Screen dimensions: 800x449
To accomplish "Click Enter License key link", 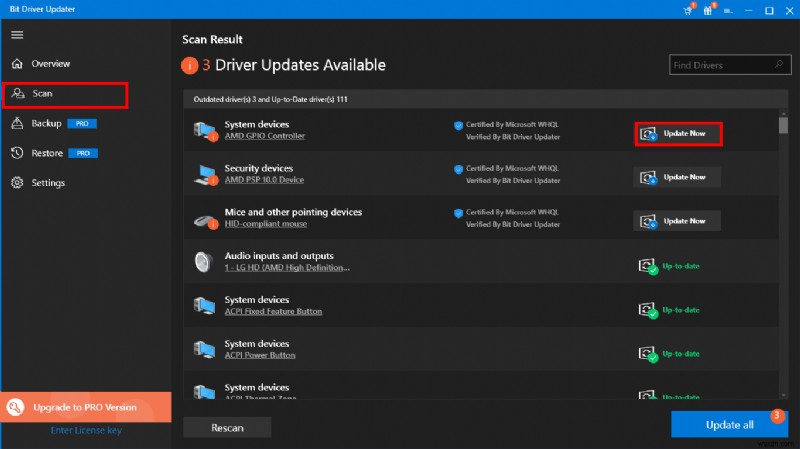I will pos(86,430).
